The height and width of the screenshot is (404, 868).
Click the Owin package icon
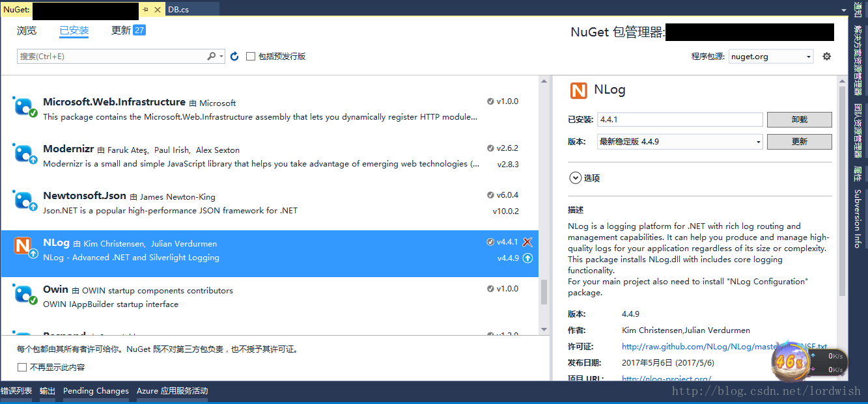click(x=25, y=294)
